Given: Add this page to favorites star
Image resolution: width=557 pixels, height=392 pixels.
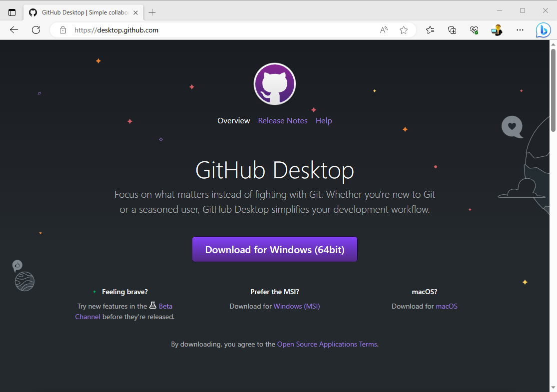Looking at the screenshot, I should click(404, 30).
